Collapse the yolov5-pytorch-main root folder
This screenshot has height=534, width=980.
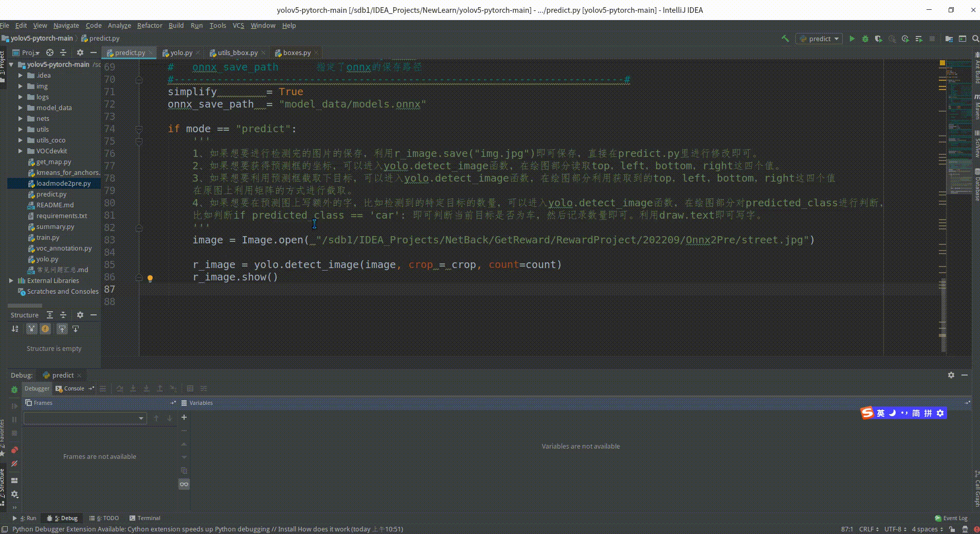(11, 64)
